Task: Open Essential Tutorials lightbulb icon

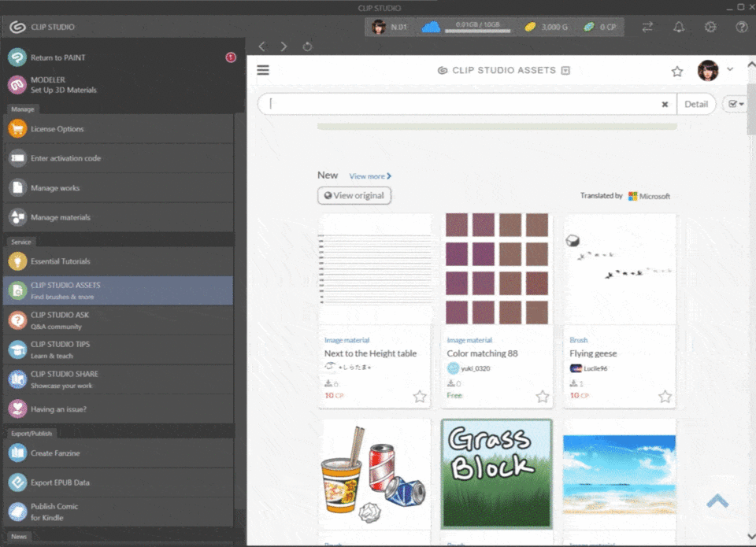Action: coord(17,261)
